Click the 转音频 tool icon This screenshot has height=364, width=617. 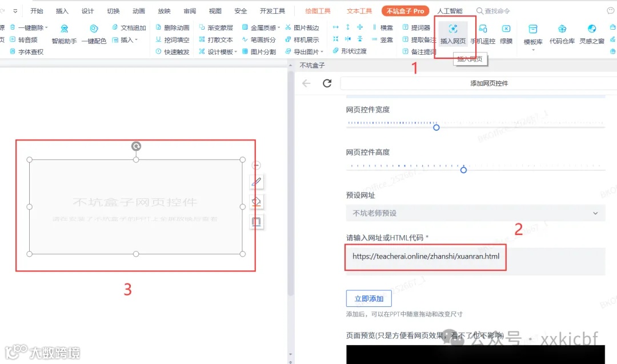pyautogui.click(x=13, y=40)
